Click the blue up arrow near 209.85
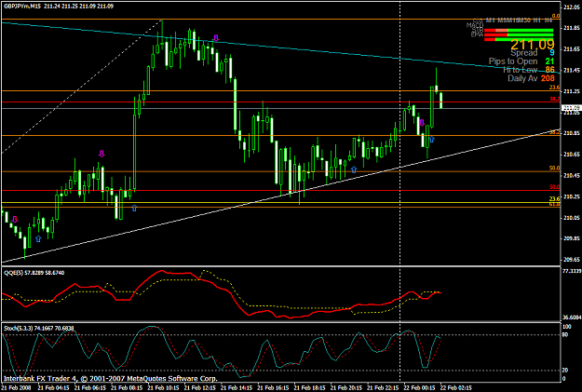 point(38,238)
